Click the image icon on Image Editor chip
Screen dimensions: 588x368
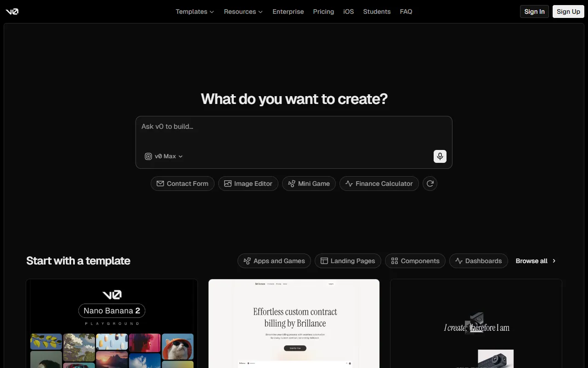228,184
